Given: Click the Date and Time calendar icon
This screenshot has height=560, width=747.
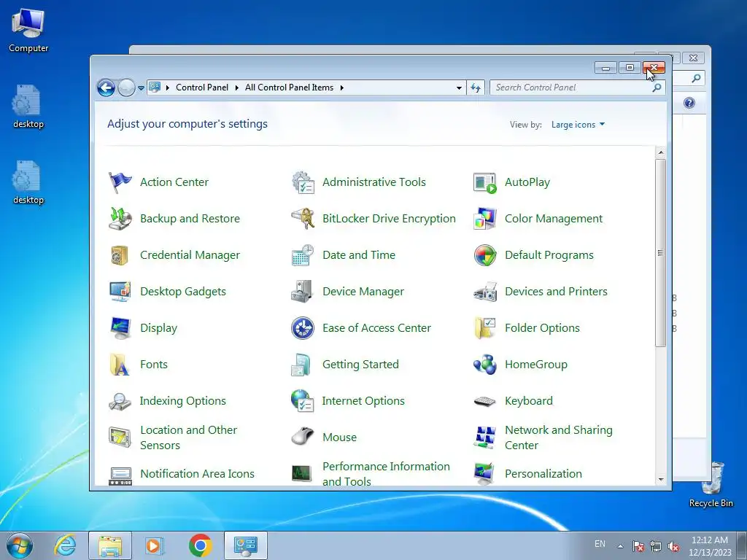Looking at the screenshot, I should pyautogui.click(x=303, y=255).
